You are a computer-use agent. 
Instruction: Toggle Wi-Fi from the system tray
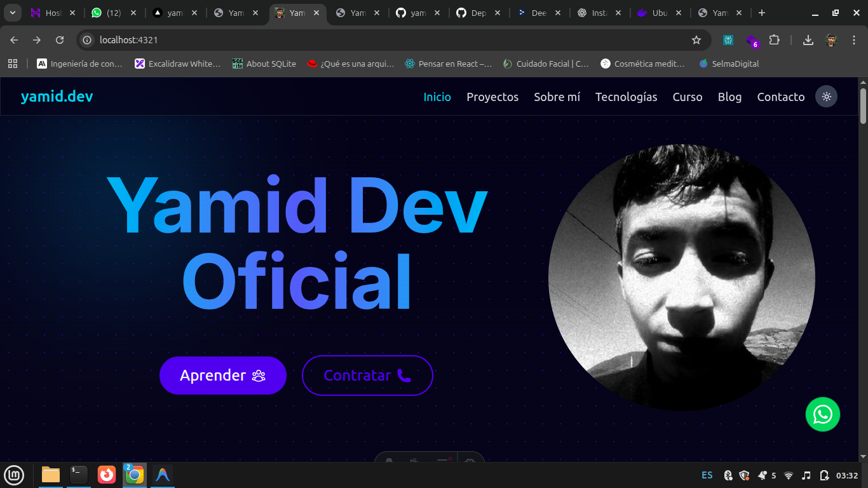point(789,475)
